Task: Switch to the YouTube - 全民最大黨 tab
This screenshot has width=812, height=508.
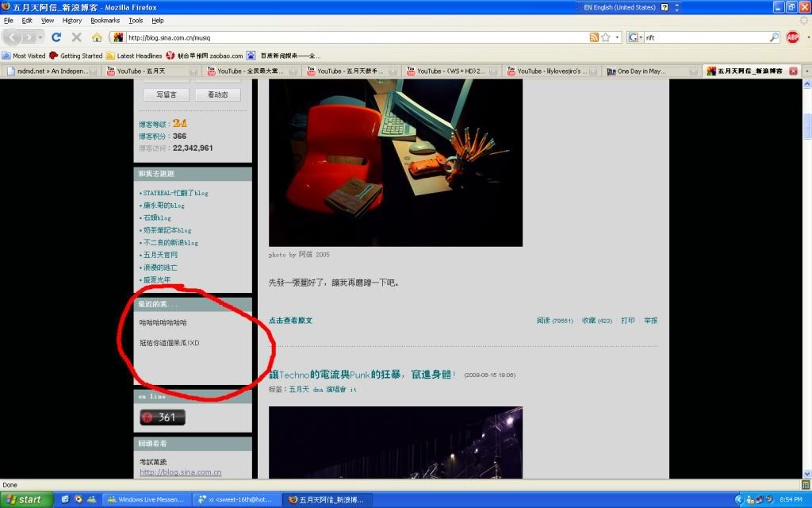Action: [x=251, y=71]
